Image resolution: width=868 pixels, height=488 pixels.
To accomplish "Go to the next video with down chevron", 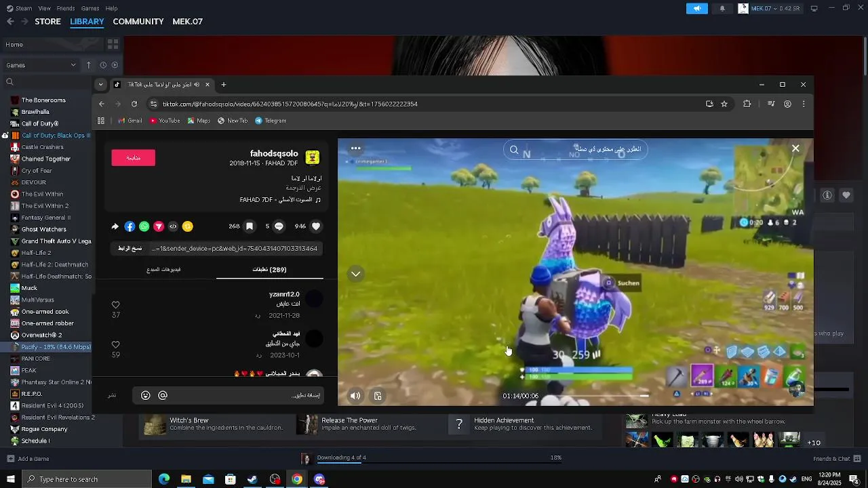I will tap(355, 274).
